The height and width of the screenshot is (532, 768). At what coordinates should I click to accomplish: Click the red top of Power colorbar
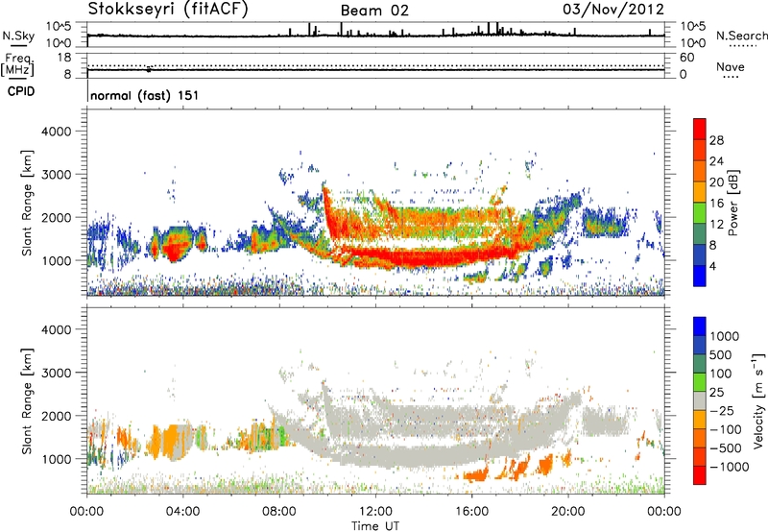coord(700,130)
